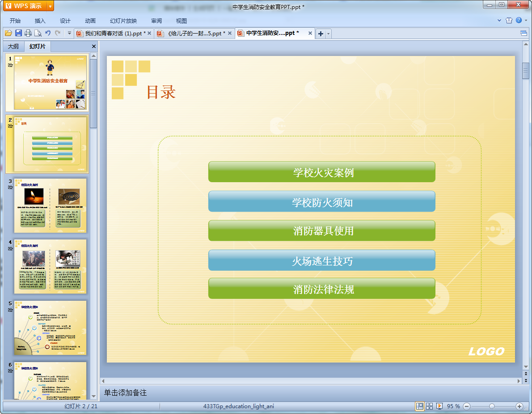Select the 目录 slide title text
Image resolution: width=532 pixels, height=414 pixels.
point(161,92)
